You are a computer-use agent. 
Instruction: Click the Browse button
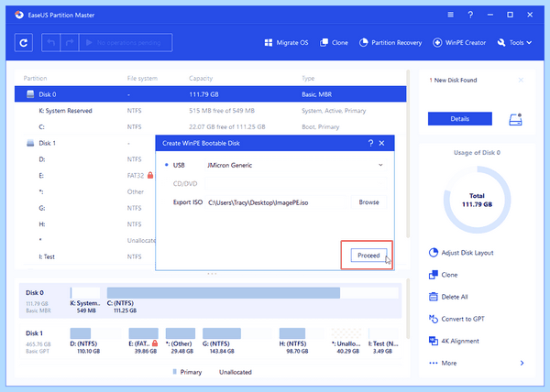click(x=368, y=202)
